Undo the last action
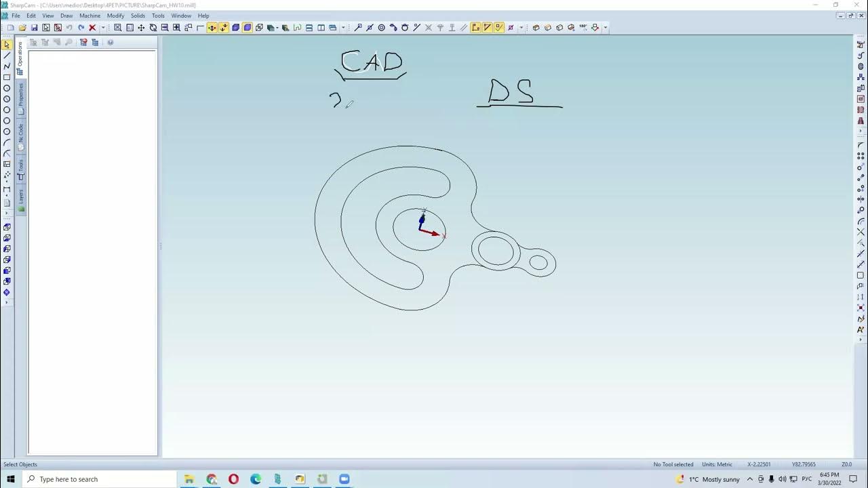 click(x=69, y=28)
